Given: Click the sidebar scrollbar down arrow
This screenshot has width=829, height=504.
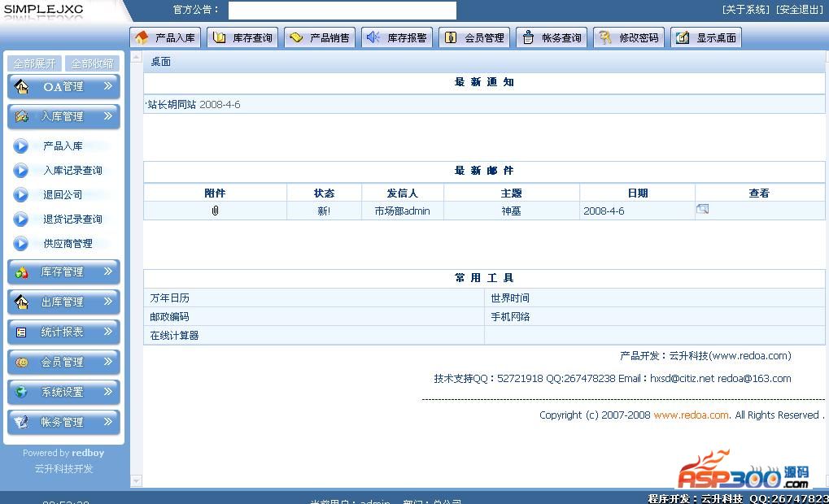Looking at the screenshot, I should coord(137,480).
